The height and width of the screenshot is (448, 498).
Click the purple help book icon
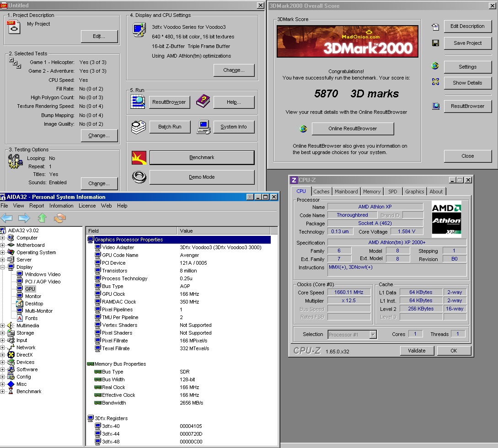pos(203,101)
